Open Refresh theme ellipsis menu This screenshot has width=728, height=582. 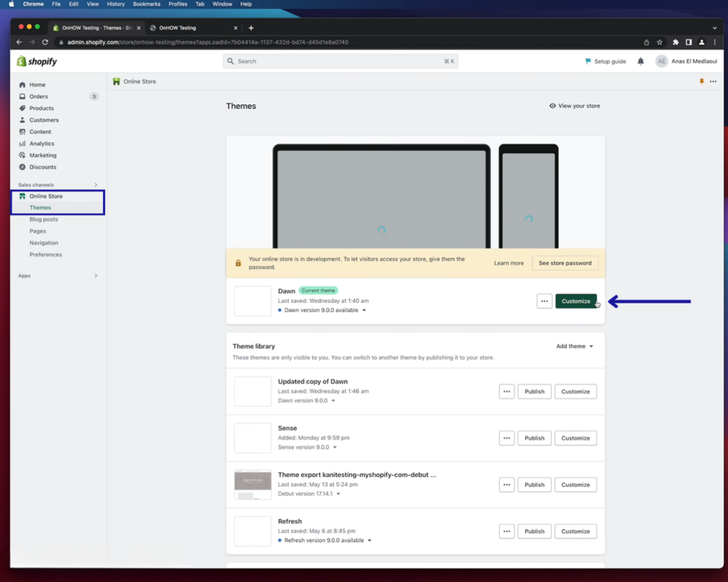(x=506, y=532)
